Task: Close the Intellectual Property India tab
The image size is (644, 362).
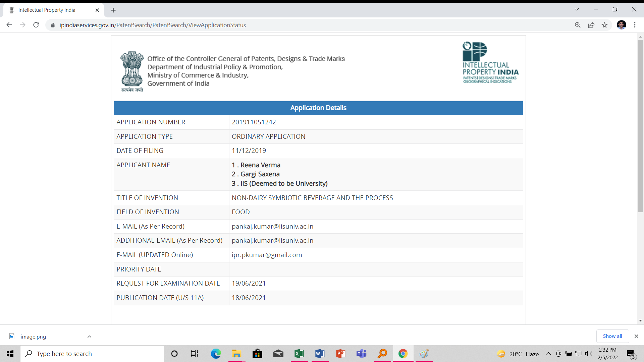Action: pos(97,10)
